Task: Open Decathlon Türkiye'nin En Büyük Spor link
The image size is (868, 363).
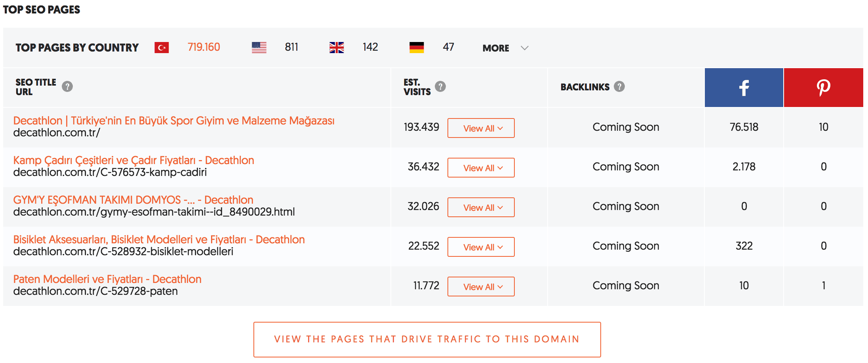Action: point(174,120)
